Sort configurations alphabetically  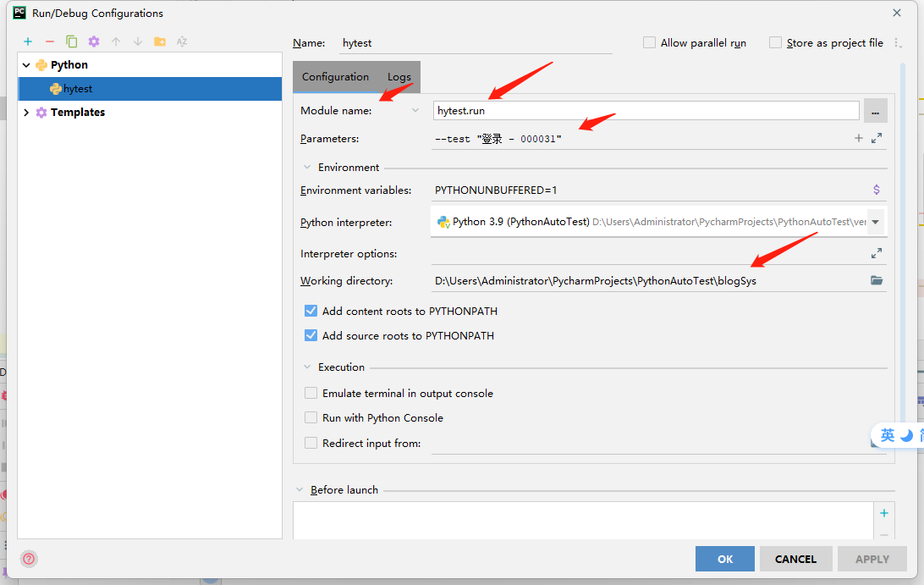point(182,41)
